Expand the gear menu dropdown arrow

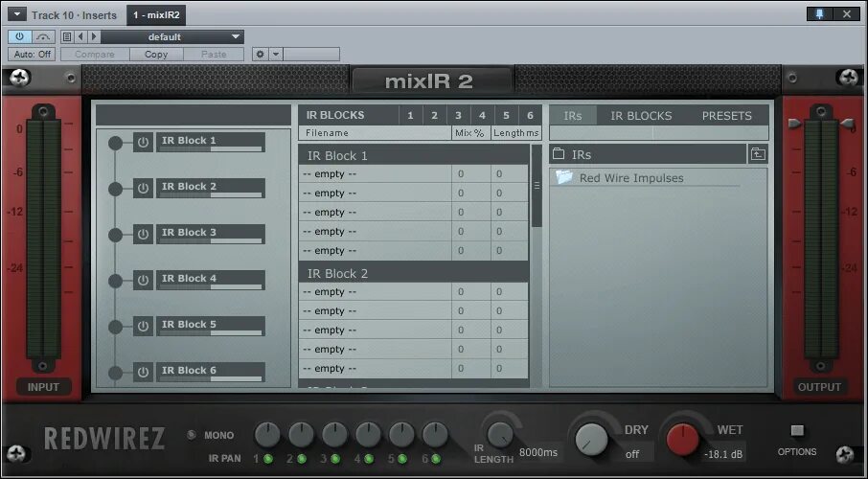click(x=276, y=55)
